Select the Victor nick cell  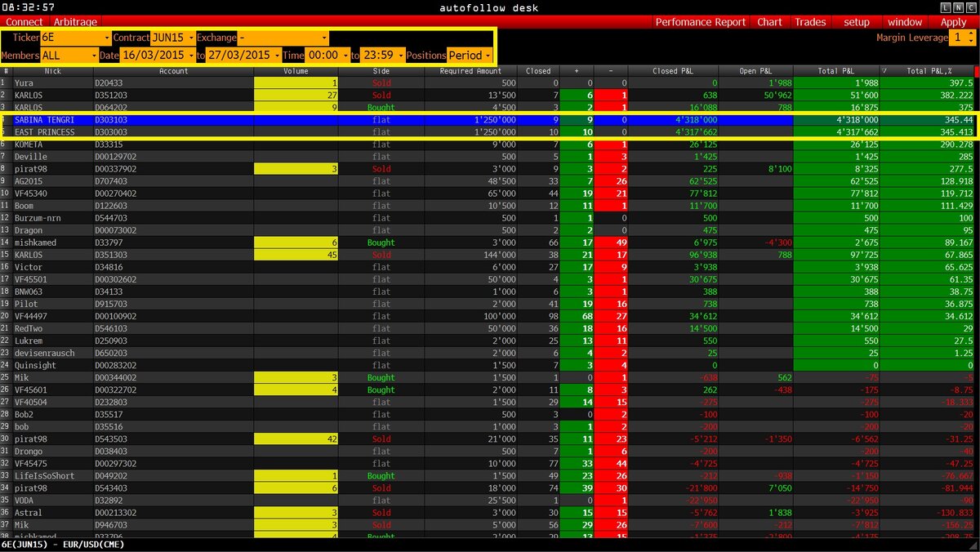pos(52,267)
